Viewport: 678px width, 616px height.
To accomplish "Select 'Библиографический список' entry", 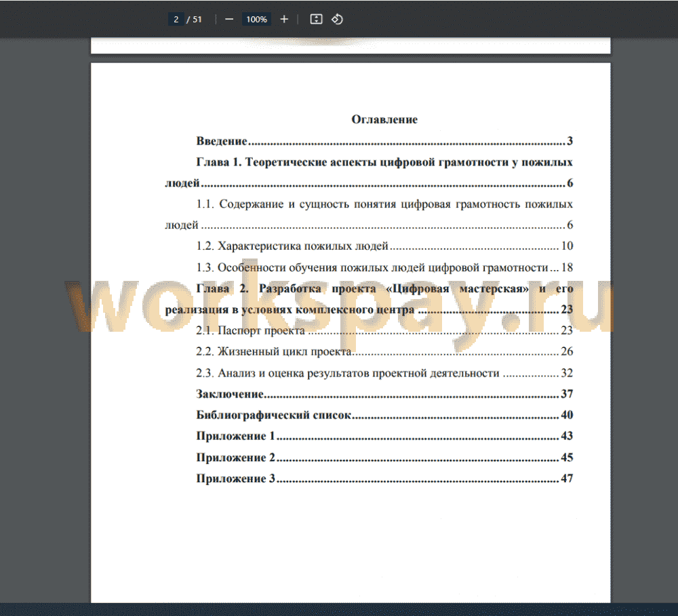I will 384,415.
